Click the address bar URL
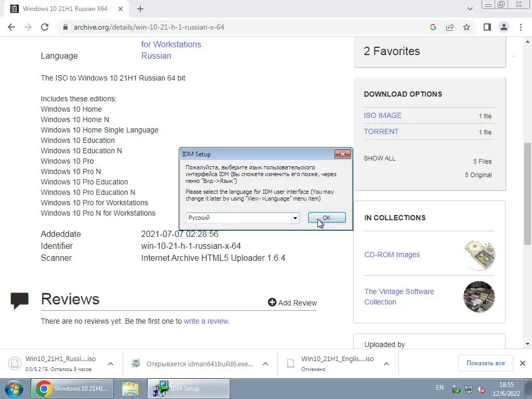 pos(149,27)
